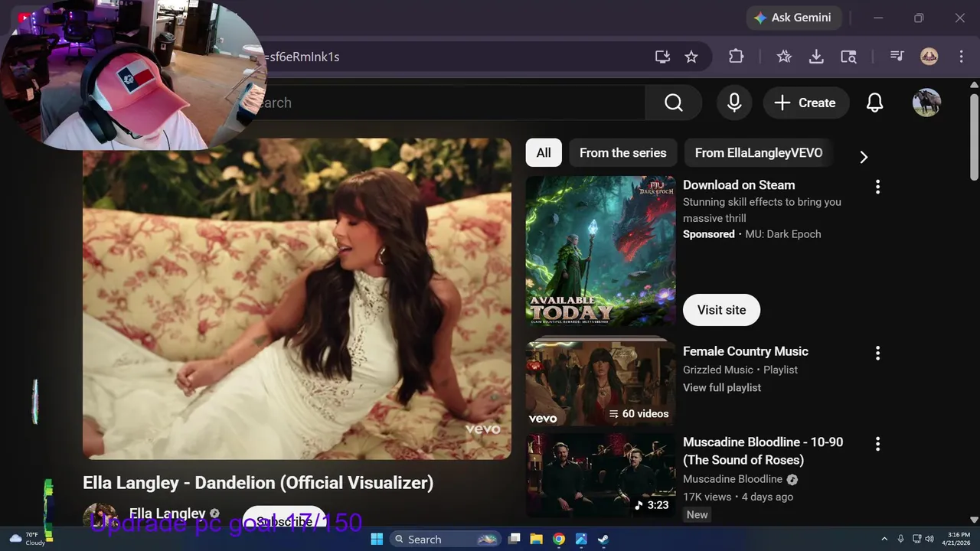Click the taskbar Search box
Viewport: 980px width, 551px height.
446,539
